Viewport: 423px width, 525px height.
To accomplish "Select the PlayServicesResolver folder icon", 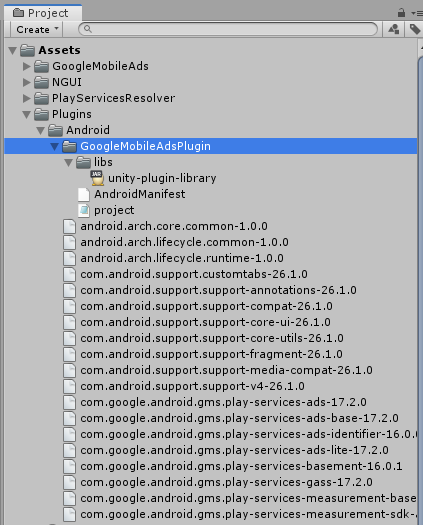I will (x=41, y=98).
